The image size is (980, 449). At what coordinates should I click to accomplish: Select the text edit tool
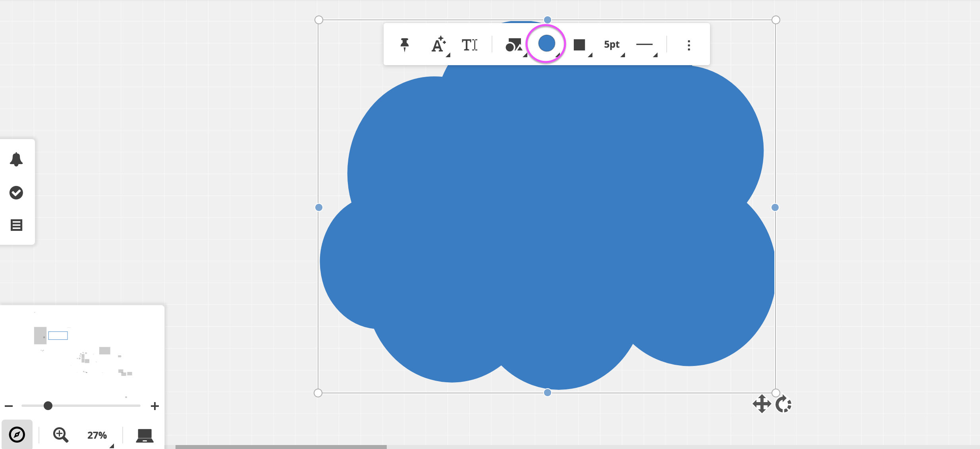[x=469, y=45]
